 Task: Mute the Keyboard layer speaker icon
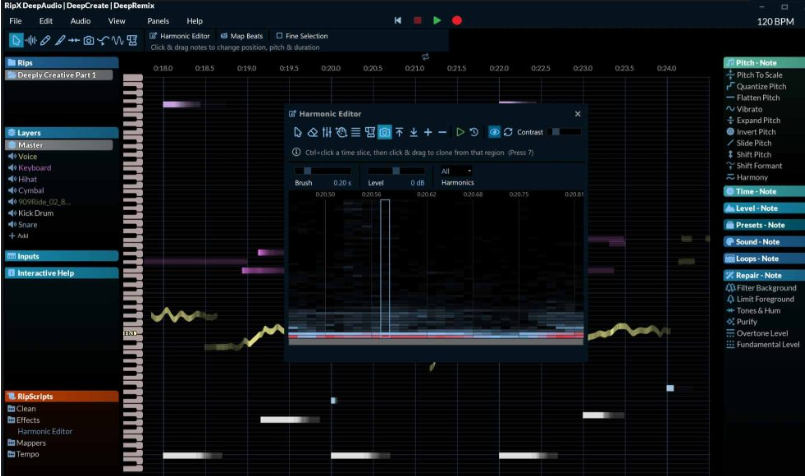coord(12,168)
